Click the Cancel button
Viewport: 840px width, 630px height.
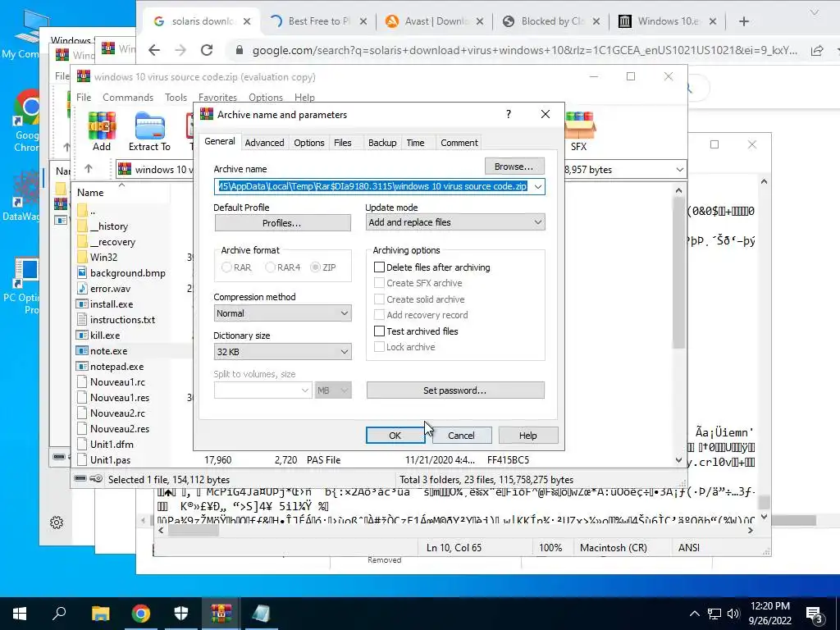[x=461, y=436]
